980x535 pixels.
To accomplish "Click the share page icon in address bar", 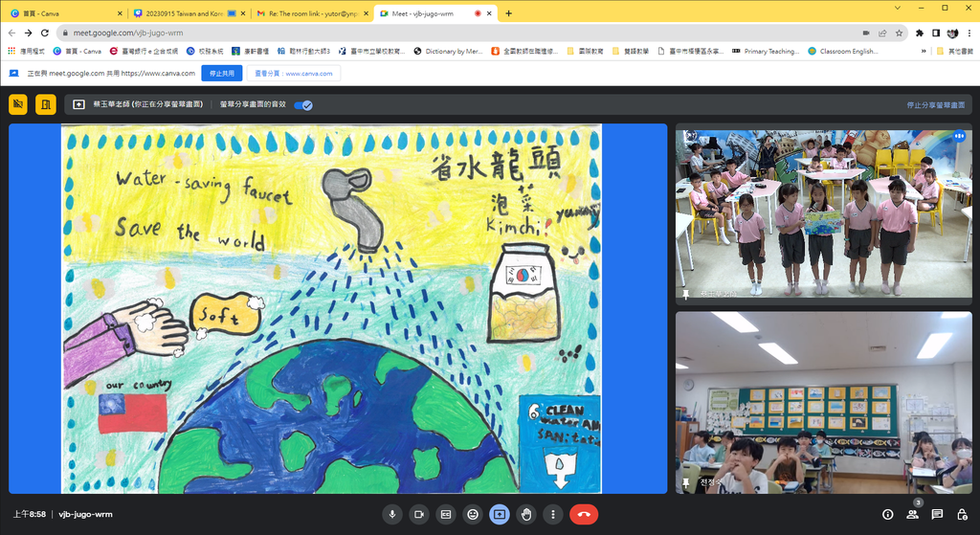I will 882,33.
